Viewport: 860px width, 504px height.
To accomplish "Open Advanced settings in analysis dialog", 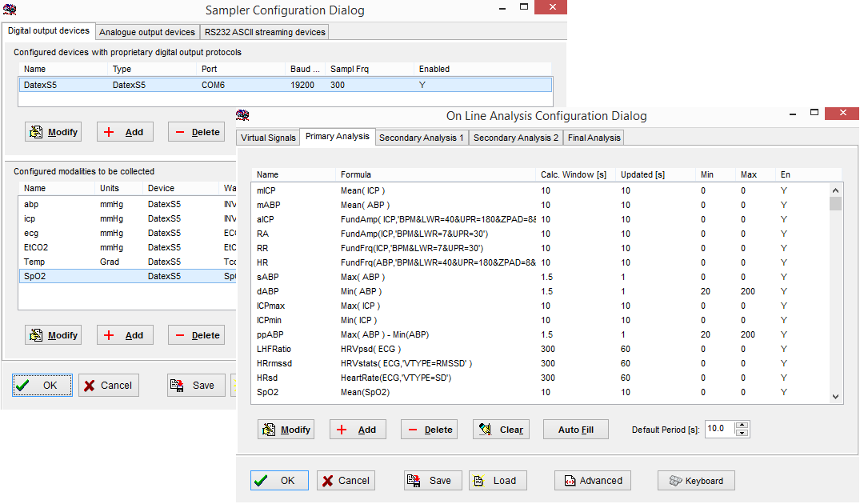I will point(593,481).
